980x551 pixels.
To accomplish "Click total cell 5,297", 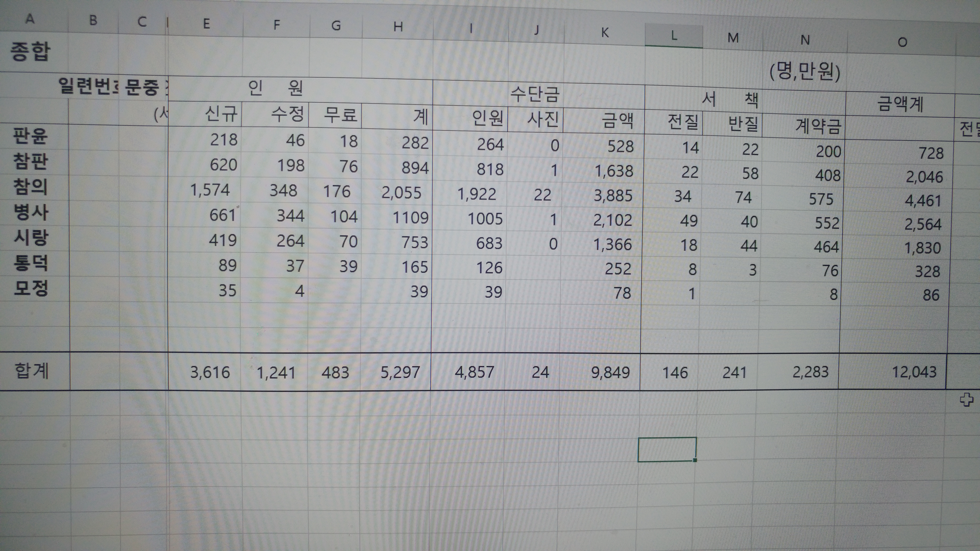I will click(400, 372).
